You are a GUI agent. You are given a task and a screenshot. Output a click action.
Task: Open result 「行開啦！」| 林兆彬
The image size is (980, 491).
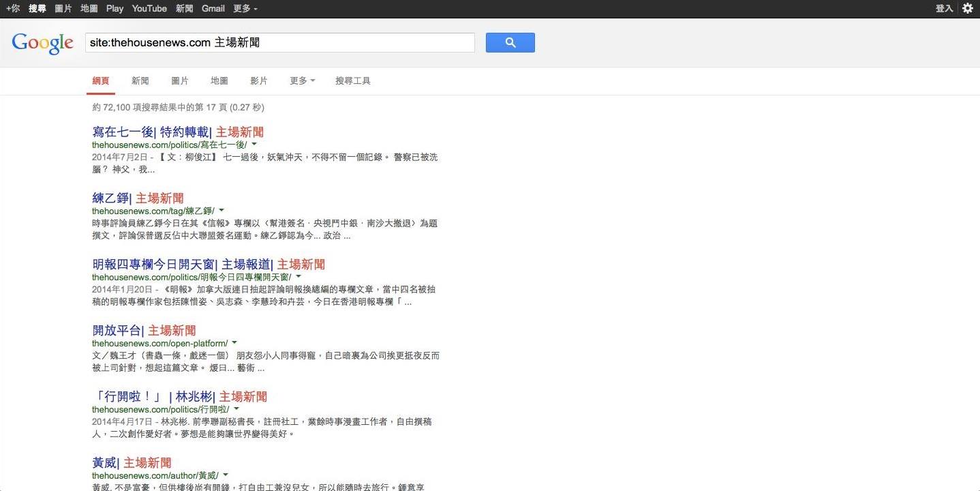pos(180,396)
